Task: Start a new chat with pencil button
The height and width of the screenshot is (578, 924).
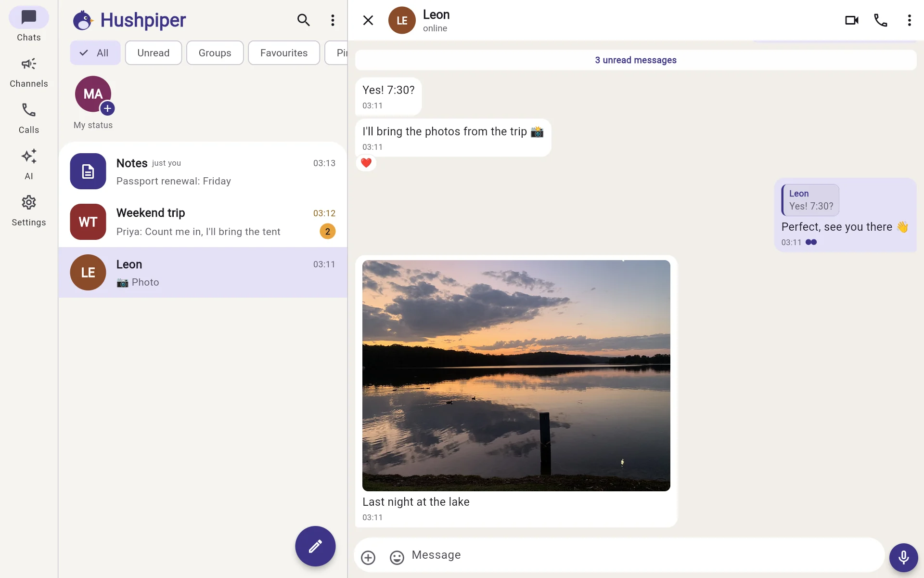Action: click(x=315, y=546)
